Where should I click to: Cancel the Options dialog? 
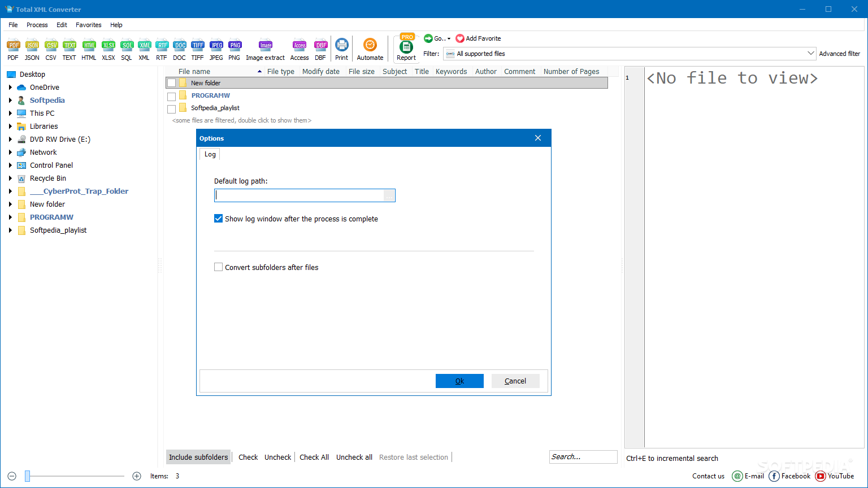point(515,381)
